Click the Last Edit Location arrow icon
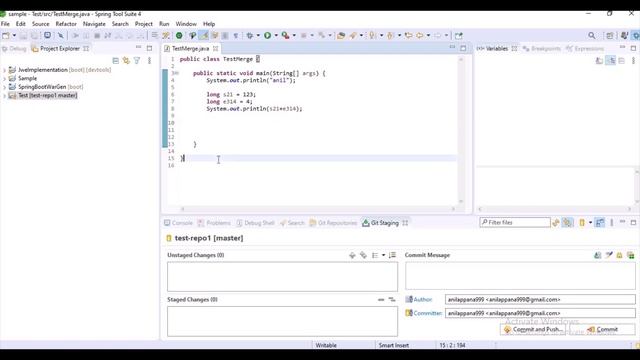 pos(408,36)
